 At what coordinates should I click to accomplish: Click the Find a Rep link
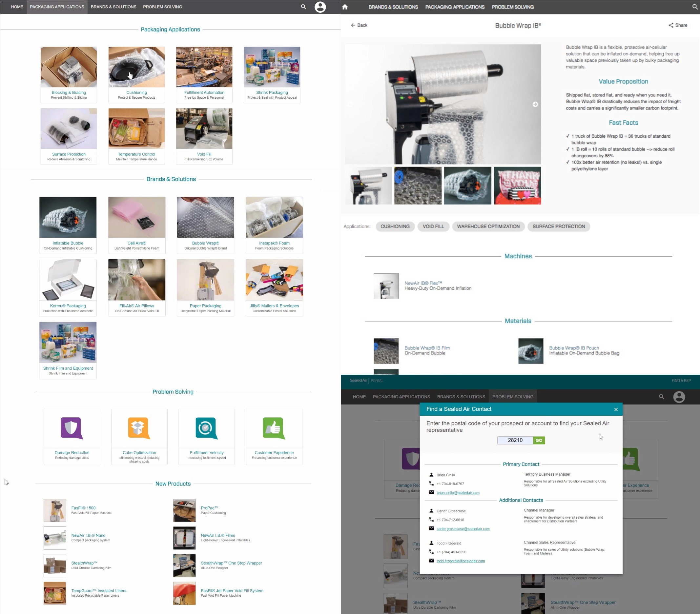(681, 381)
